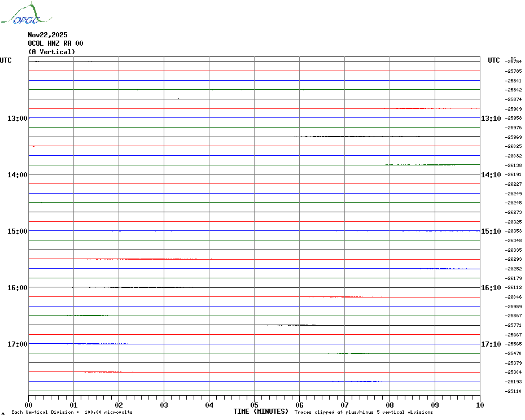Click the 00 minute tick label on bottom axis
This screenshot has width=525, height=420.
click(x=29, y=405)
